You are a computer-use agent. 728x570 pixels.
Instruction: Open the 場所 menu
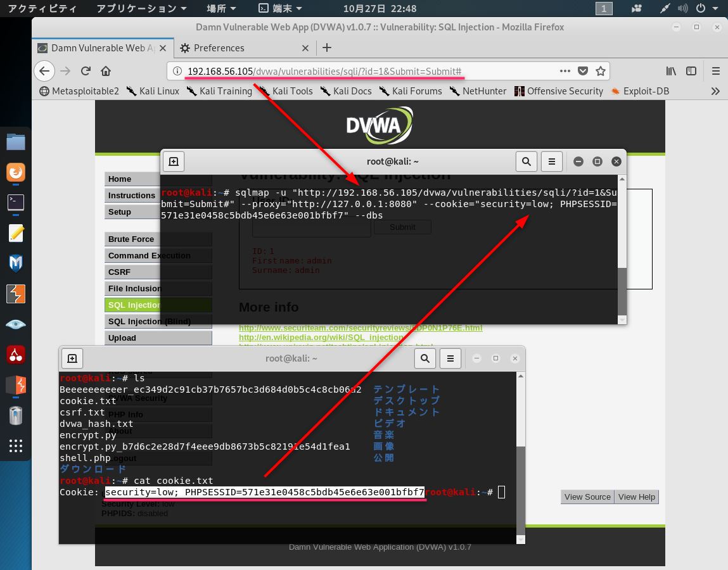click(222, 8)
